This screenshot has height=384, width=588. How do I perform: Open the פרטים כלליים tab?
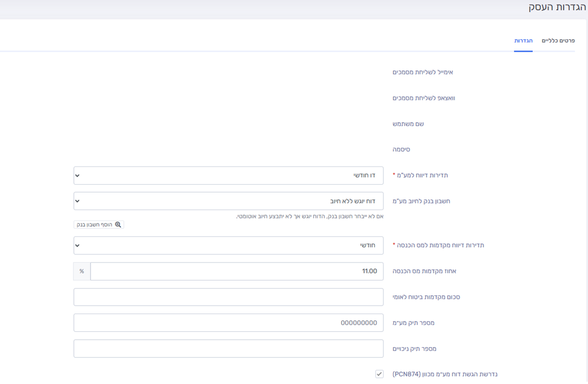(558, 40)
